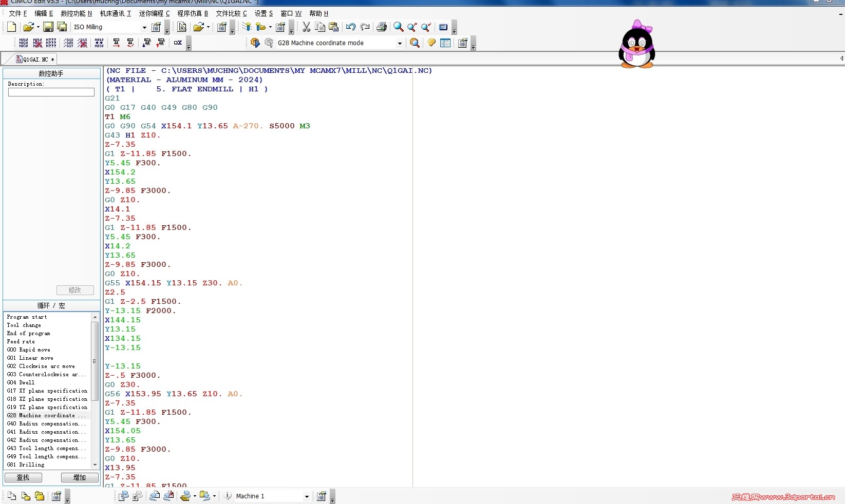The image size is (845, 504).
Task: Undo the last edit
Action: 351,27
